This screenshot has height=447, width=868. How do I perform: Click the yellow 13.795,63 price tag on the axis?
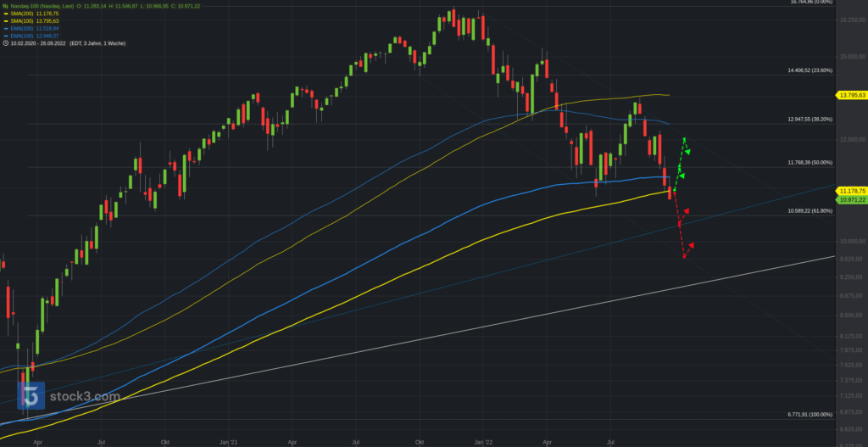[851, 95]
